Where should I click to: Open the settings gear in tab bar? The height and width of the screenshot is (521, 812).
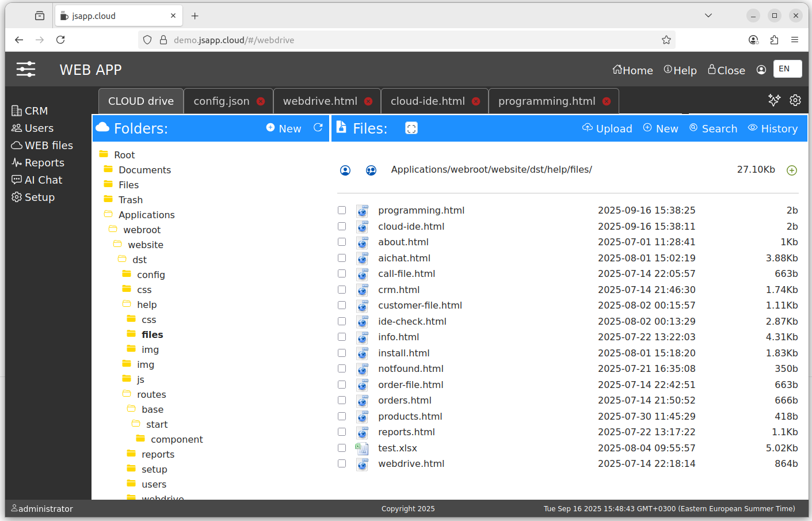tap(795, 100)
